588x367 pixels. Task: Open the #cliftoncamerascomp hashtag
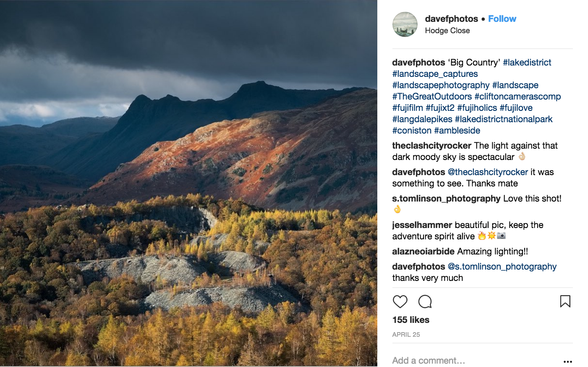(x=517, y=97)
